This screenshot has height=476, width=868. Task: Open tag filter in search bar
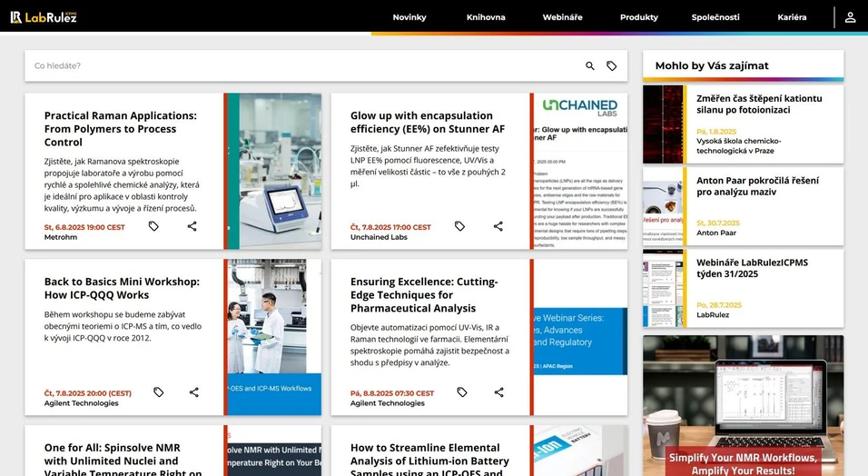coord(612,66)
